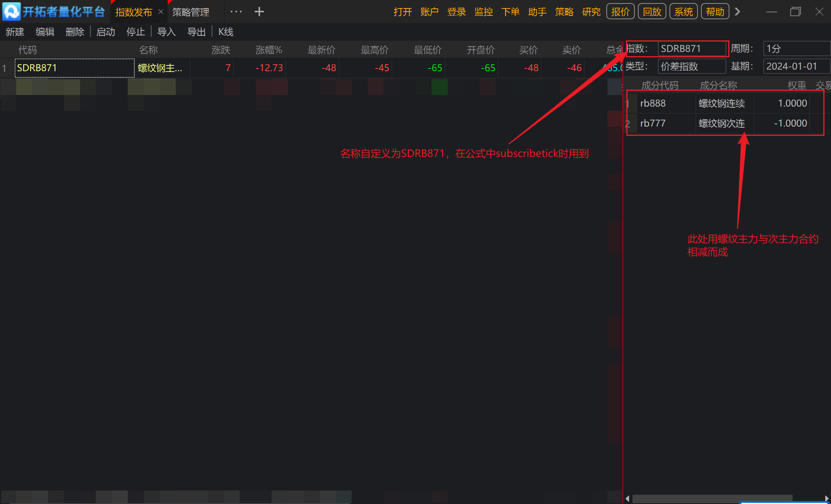Click weight -1.0000 of rb777
Viewport: 831px width, 504px height.
pyautogui.click(x=791, y=123)
